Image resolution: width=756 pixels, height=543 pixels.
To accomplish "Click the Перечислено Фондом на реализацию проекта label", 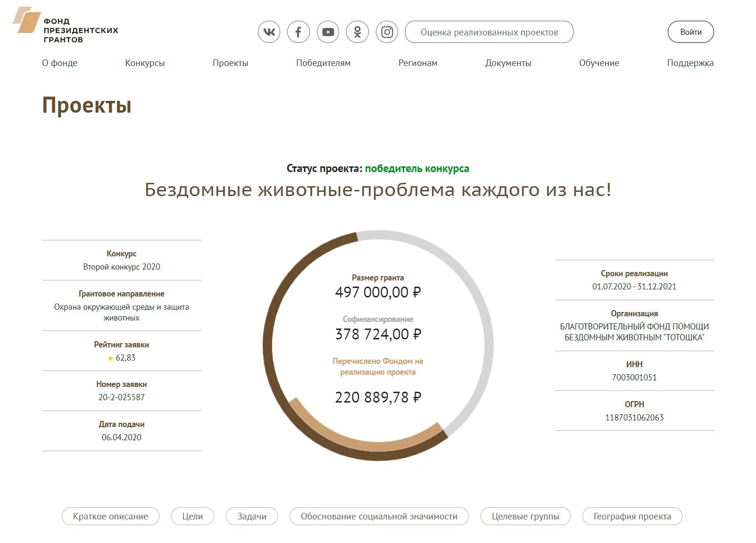I will [x=378, y=367].
